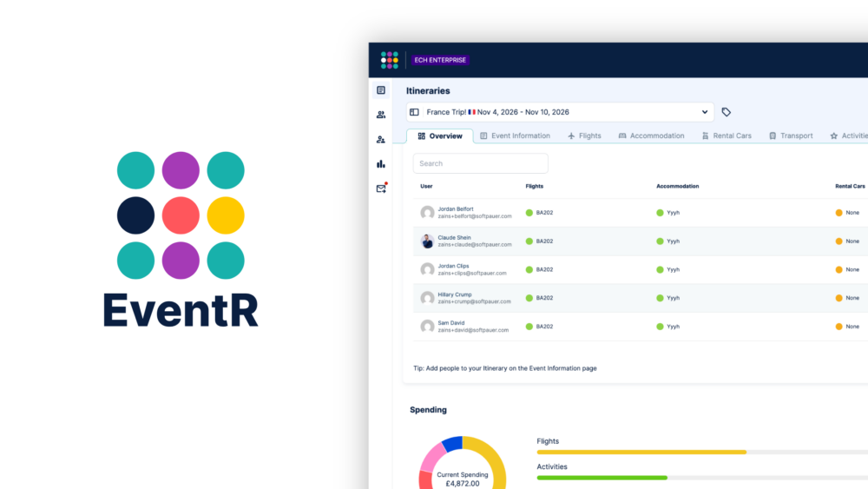Select the Jordan Clips user name
The image size is (868, 489).
coord(453,266)
